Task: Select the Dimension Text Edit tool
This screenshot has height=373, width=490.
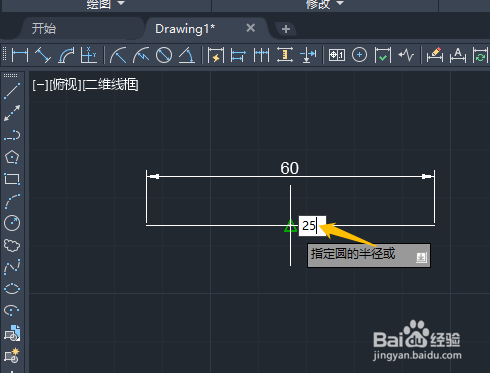Action: (x=458, y=55)
